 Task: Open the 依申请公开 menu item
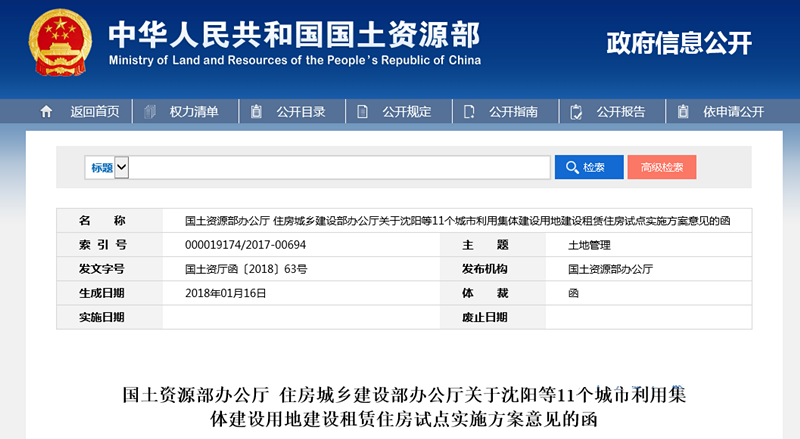(733, 112)
